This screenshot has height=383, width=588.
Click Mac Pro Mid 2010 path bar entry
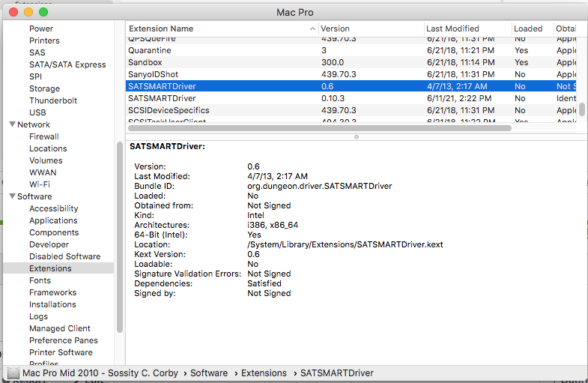[100, 373]
